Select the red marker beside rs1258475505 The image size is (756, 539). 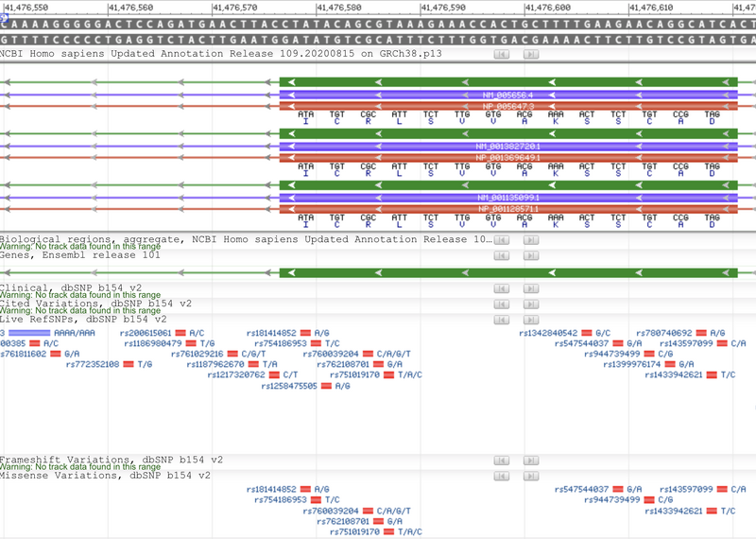tap(327, 386)
